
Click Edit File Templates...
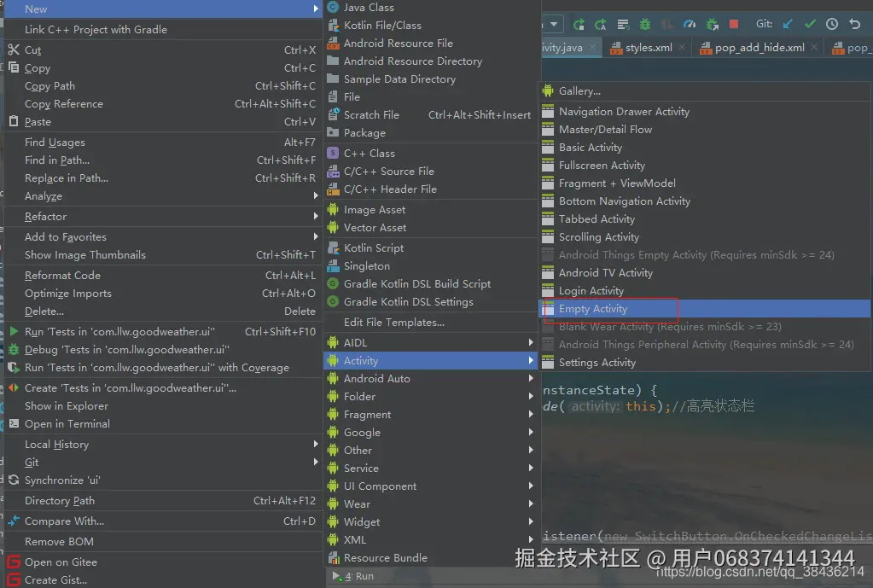(x=430, y=323)
